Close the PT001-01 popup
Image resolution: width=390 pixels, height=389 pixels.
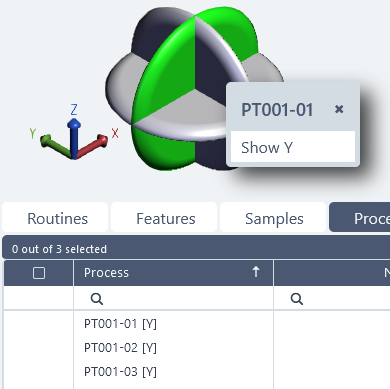click(x=339, y=109)
